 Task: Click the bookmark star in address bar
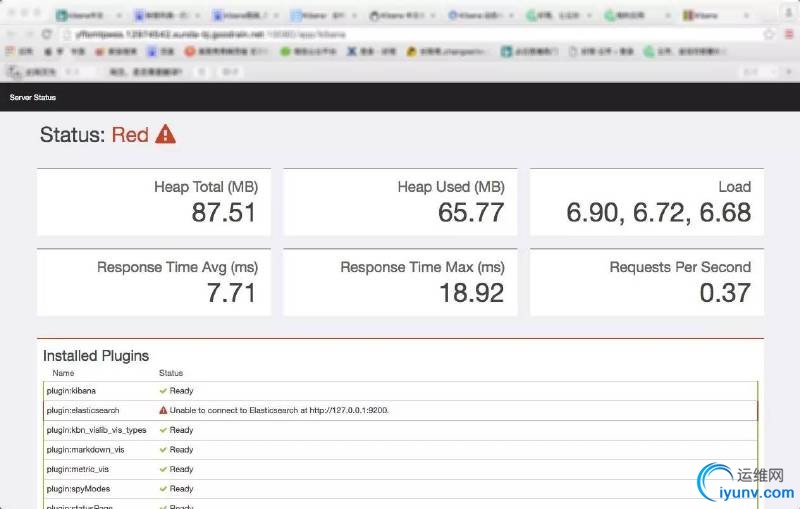tap(769, 34)
